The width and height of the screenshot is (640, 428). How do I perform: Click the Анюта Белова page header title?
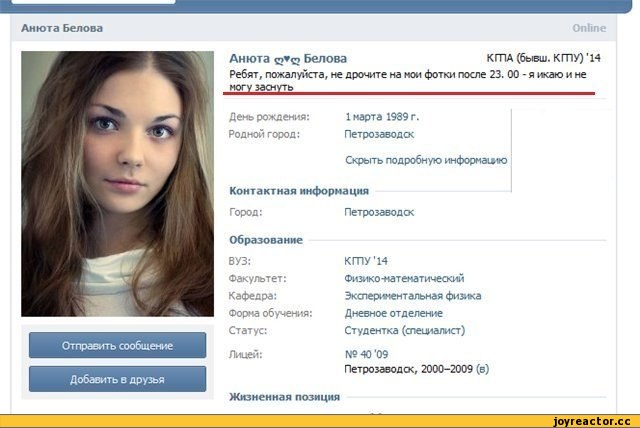(x=62, y=28)
